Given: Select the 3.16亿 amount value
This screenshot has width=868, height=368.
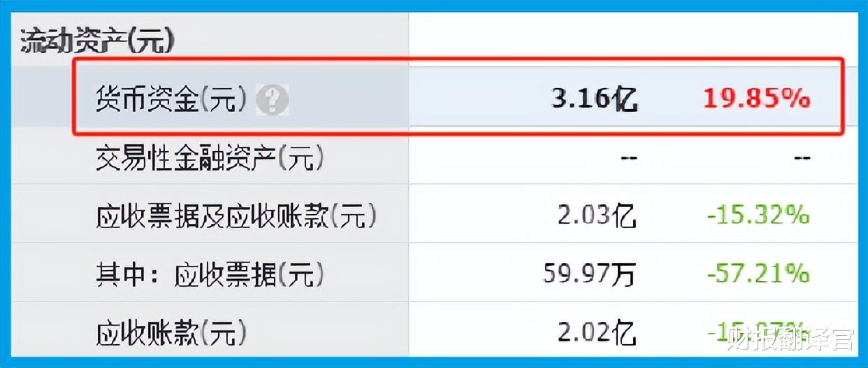Looking at the screenshot, I should (595, 100).
